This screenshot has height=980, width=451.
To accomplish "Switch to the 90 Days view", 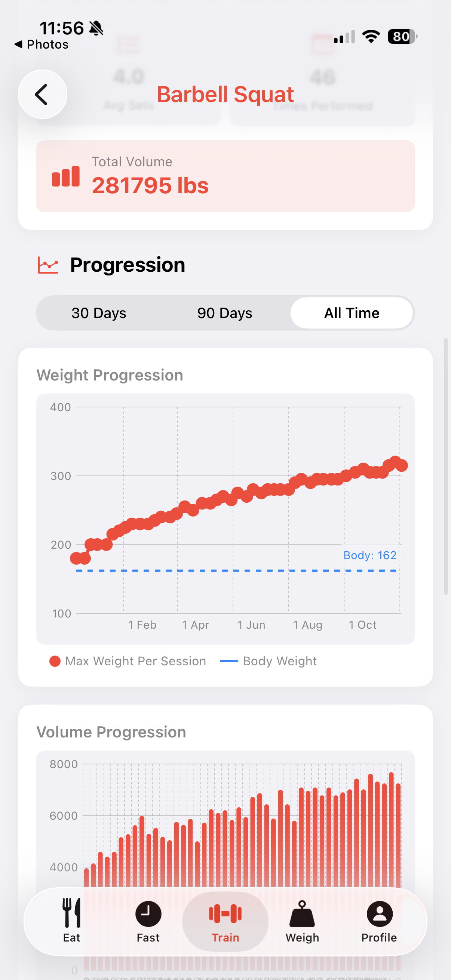I will [x=224, y=313].
